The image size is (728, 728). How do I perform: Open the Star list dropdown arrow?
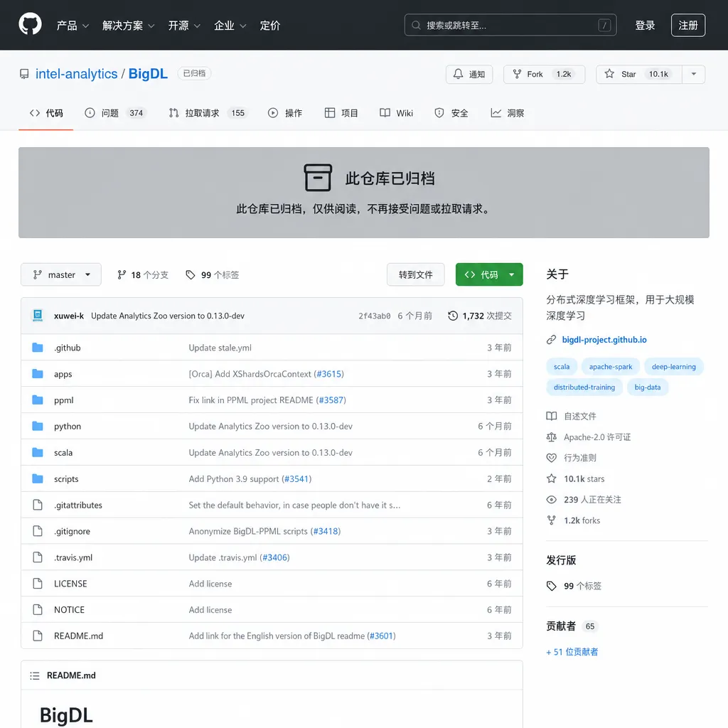click(694, 74)
